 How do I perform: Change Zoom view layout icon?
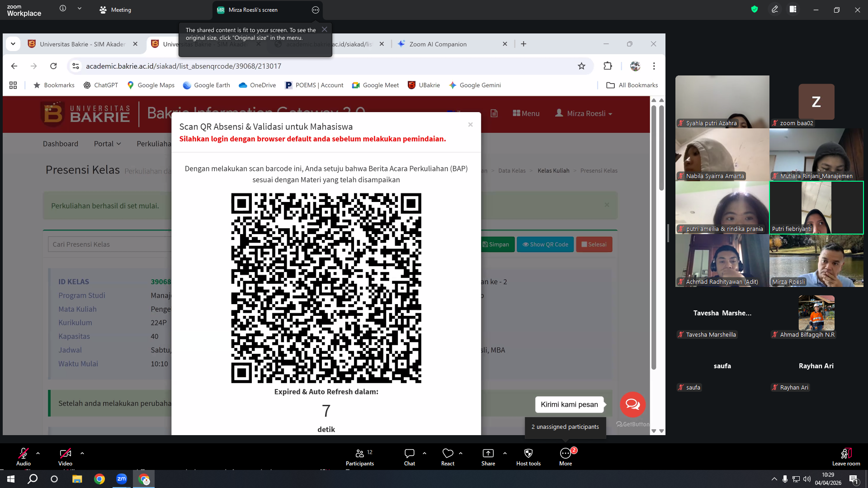(x=793, y=9)
